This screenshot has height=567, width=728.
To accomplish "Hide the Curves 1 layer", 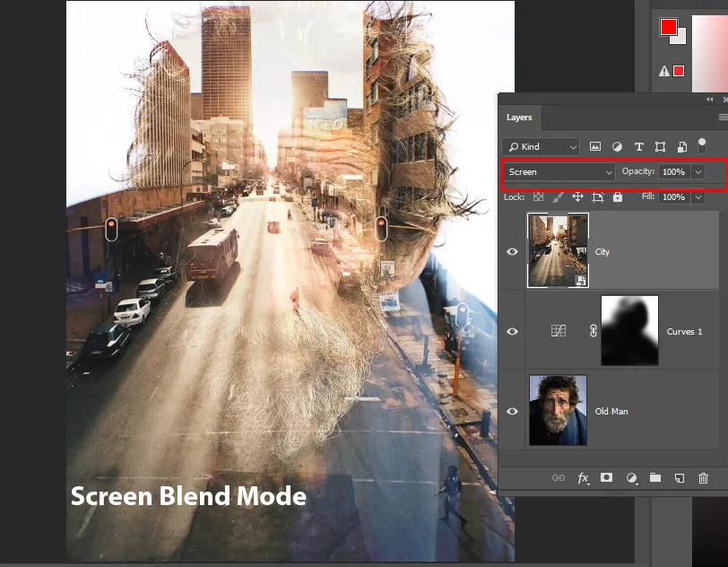I will pyautogui.click(x=512, y=331).
